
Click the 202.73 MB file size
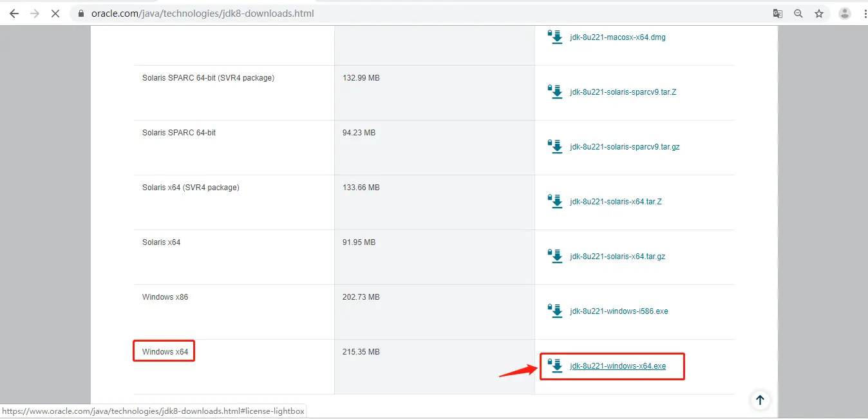click(361, 297)
